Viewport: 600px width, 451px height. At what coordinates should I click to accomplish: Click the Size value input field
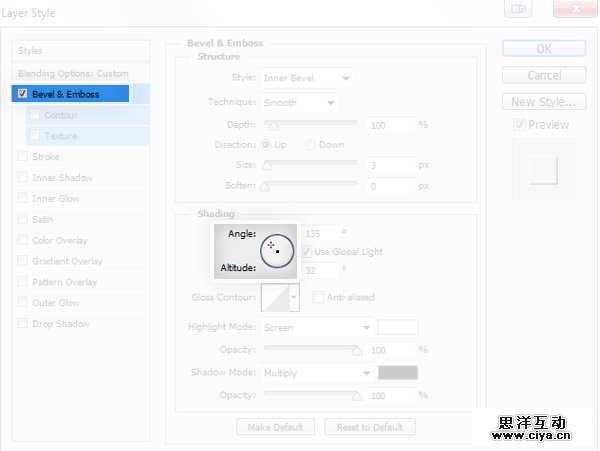coord(391,165)
